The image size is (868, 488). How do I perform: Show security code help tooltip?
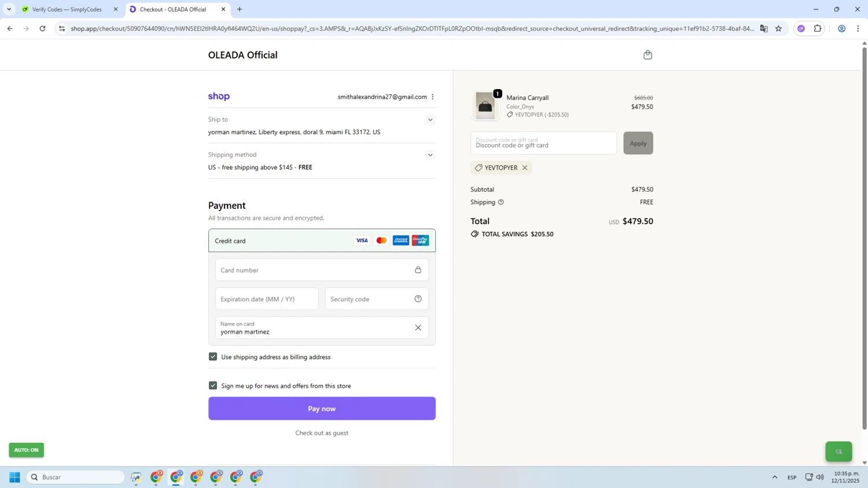tap(418, 299)
